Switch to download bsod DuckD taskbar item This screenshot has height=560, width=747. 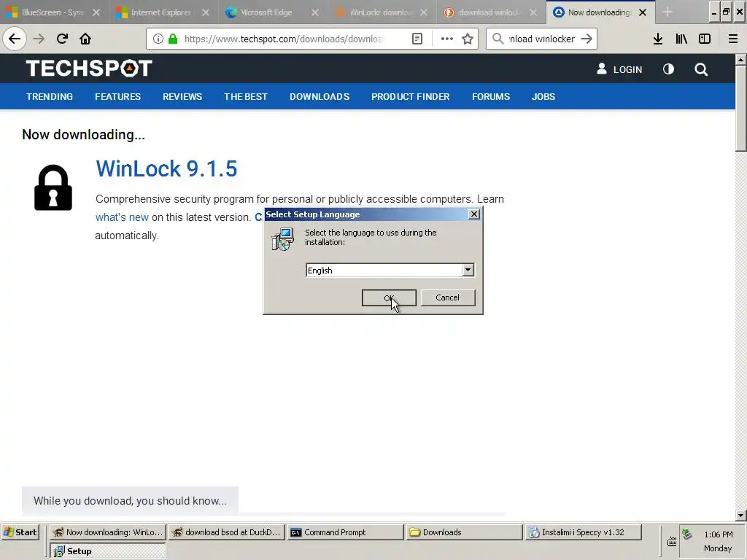click(x=227, y=532)
